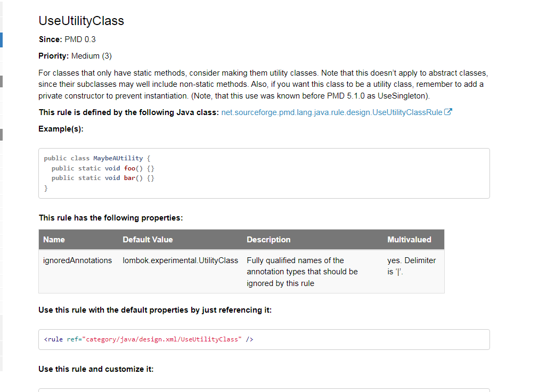Click the lombok.experimental.UtilityClass default value
Image resolution: width=555 pixels, height=392 pixels.
(x=180, y=260)
